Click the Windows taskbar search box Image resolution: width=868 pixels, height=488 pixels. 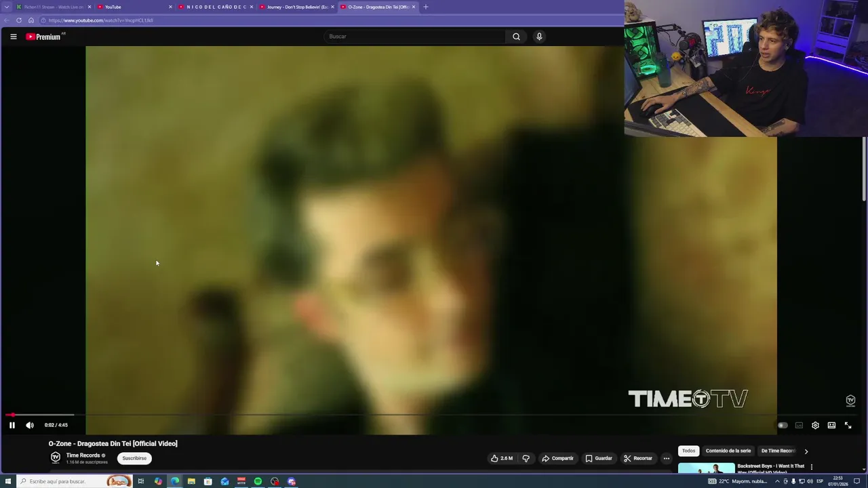point(75,481)
